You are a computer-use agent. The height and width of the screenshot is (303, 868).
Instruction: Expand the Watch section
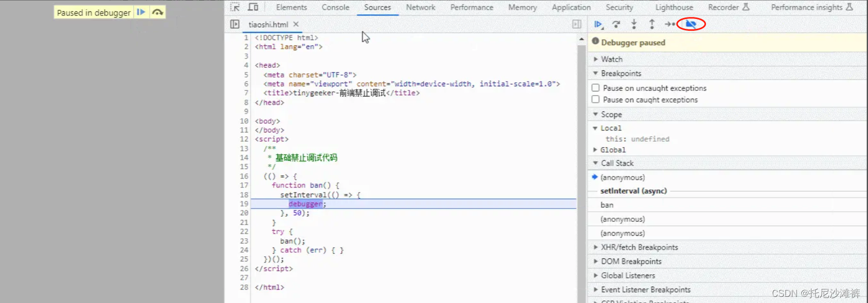(727, 59)
